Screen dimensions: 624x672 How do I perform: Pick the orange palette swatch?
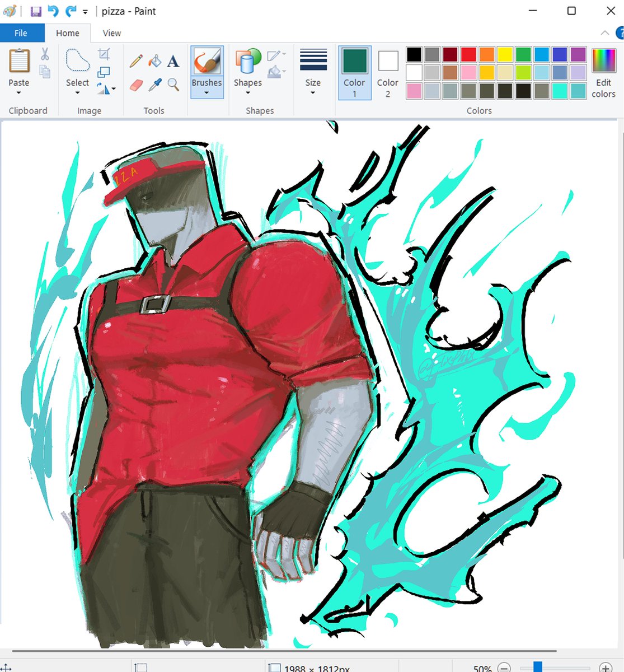tap(487, 54)
